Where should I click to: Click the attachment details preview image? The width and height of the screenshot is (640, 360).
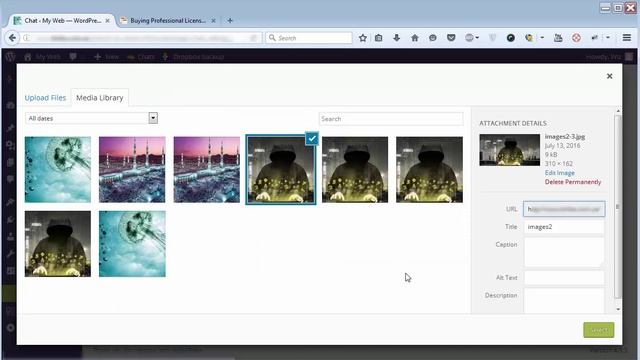point(509,150)
